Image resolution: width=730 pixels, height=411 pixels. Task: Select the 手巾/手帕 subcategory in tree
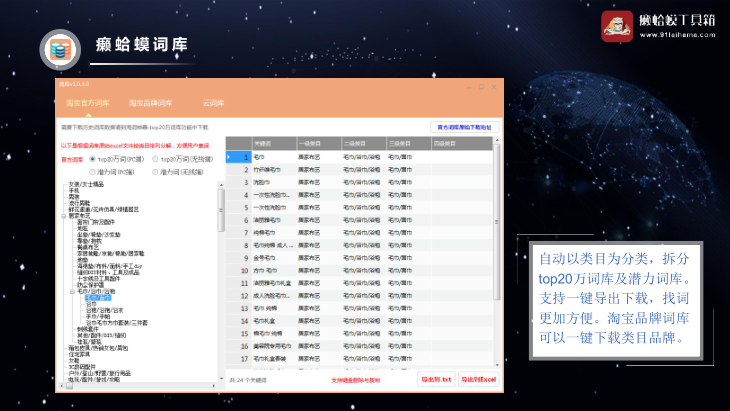point(98,317)
